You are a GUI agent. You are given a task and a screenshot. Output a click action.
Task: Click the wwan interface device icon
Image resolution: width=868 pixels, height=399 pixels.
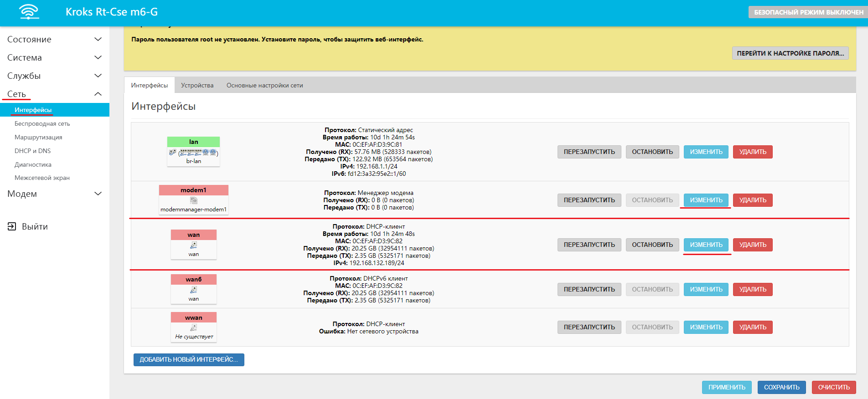point(194,327)
